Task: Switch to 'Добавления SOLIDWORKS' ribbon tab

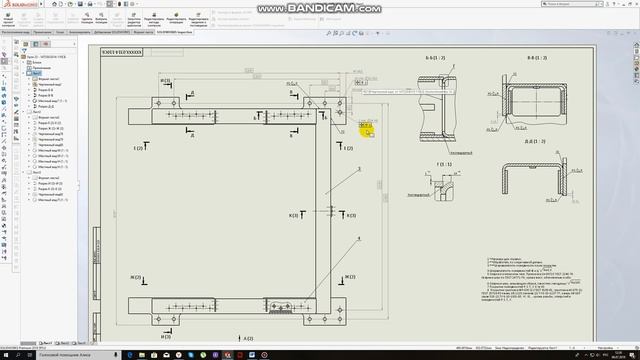Action: point(112,32)
